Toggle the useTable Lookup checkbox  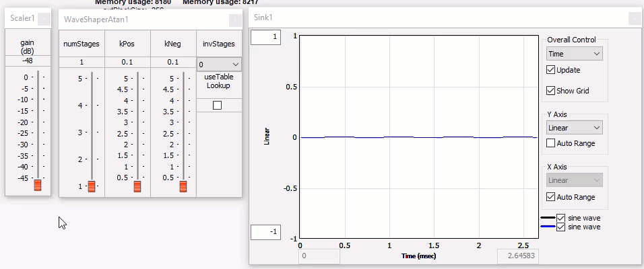click(217, 106)
